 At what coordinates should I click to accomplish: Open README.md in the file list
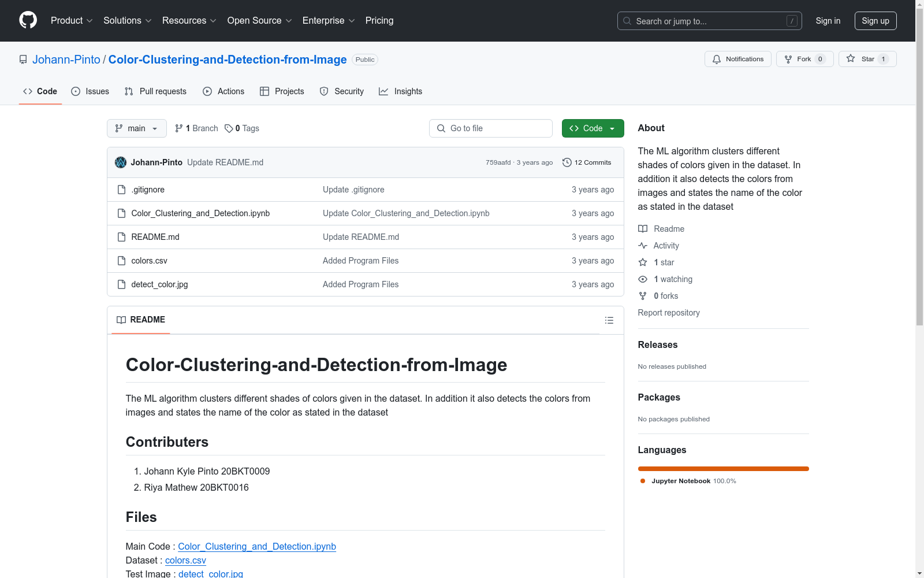tap(155, 237)
